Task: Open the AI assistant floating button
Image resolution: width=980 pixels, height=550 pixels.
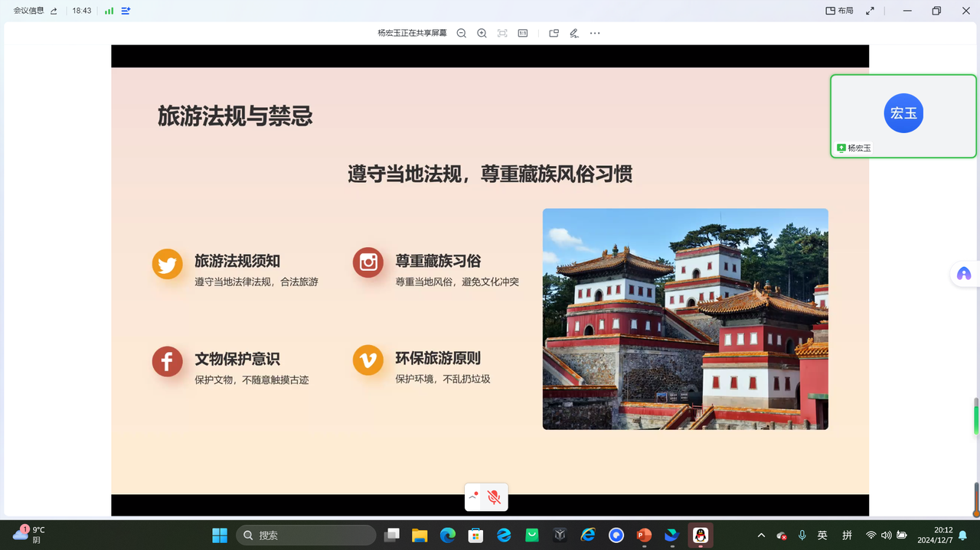Action: point(964,274)
